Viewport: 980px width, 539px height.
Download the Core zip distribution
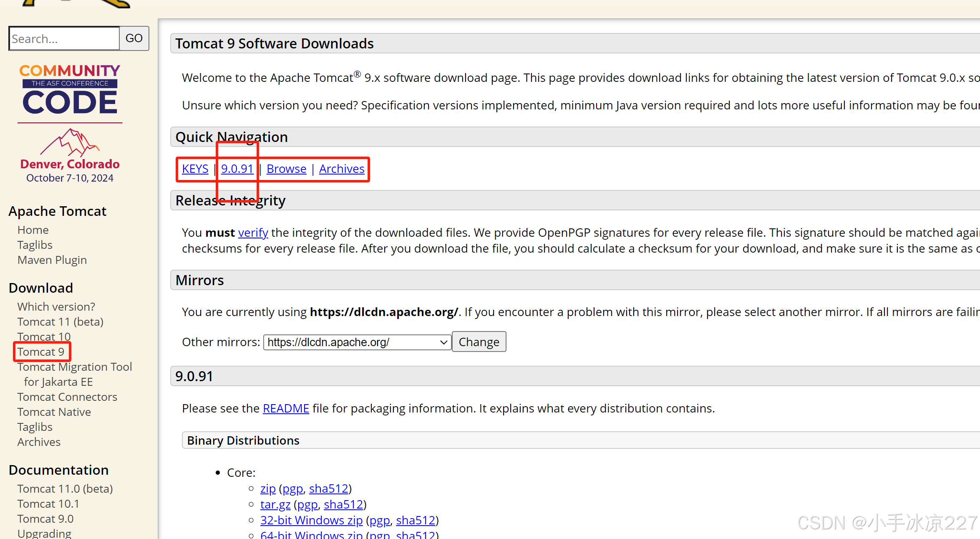[x=268, y=488]
